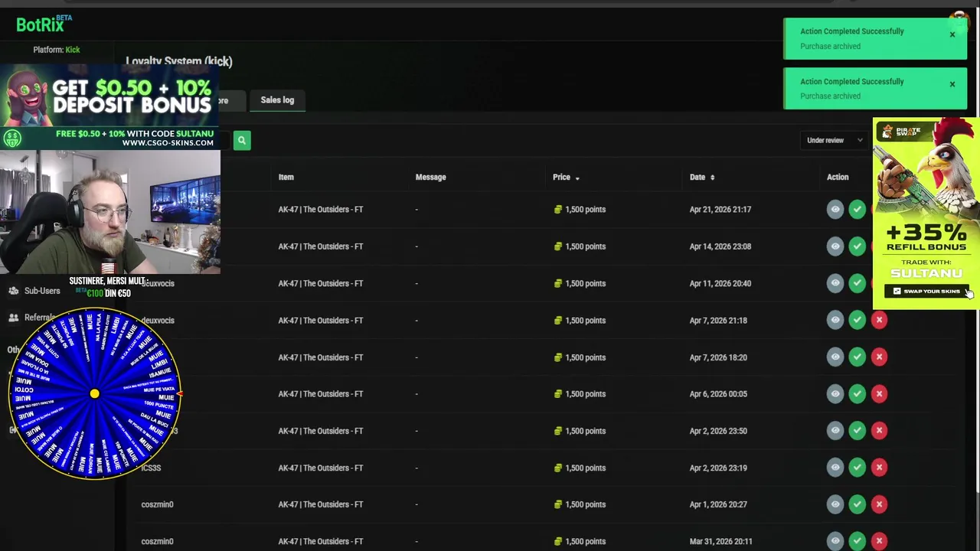980x551 pixels.
Task: Reject coszmin0's Apr 1, 2026 20:27 purchase
Action: tap(879, 504)
